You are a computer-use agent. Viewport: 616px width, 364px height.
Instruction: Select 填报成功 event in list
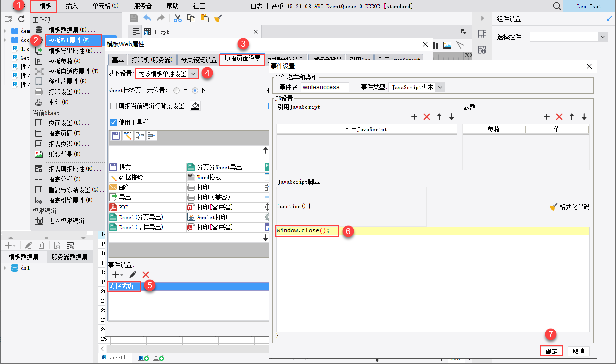click(188, 286)
